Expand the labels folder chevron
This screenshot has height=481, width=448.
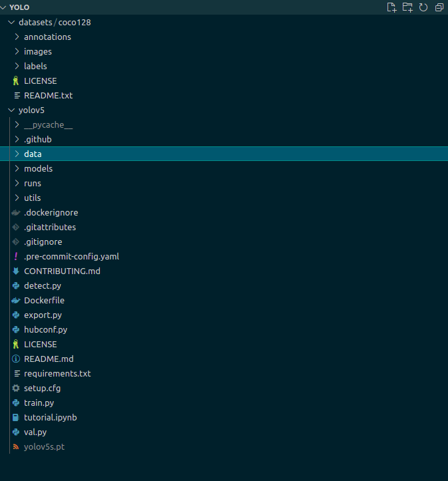click(x=17, y=66)
